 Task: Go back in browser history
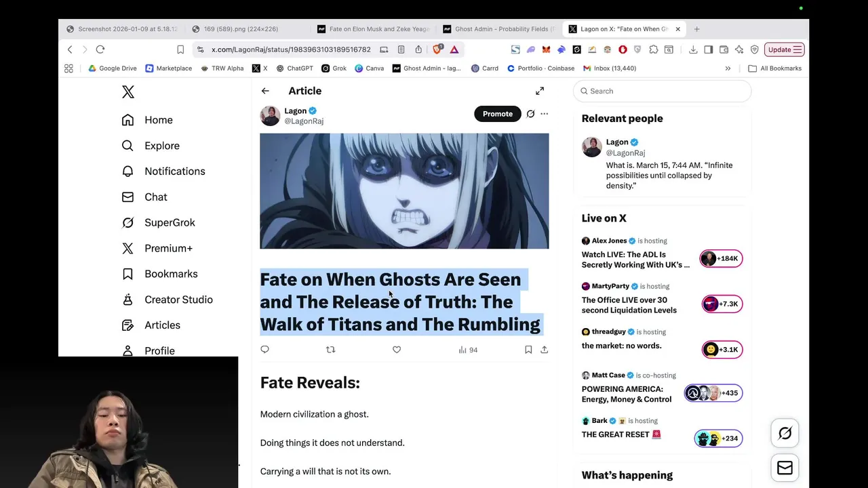pos(69,49)
